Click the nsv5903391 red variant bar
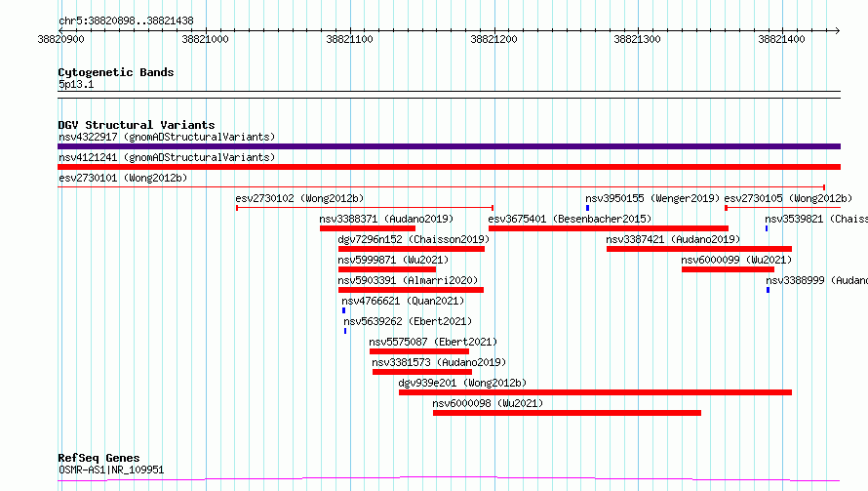 pos(411,290)
